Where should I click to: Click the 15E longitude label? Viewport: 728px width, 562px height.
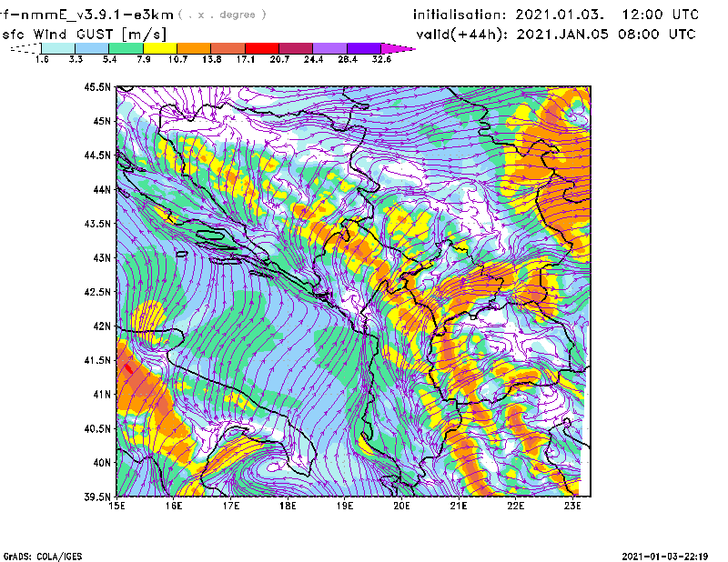(x=116, y=506)
